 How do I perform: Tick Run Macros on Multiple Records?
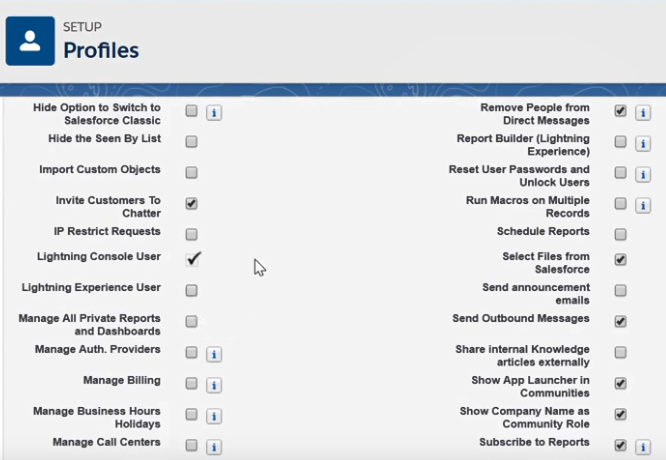point(621,203)
